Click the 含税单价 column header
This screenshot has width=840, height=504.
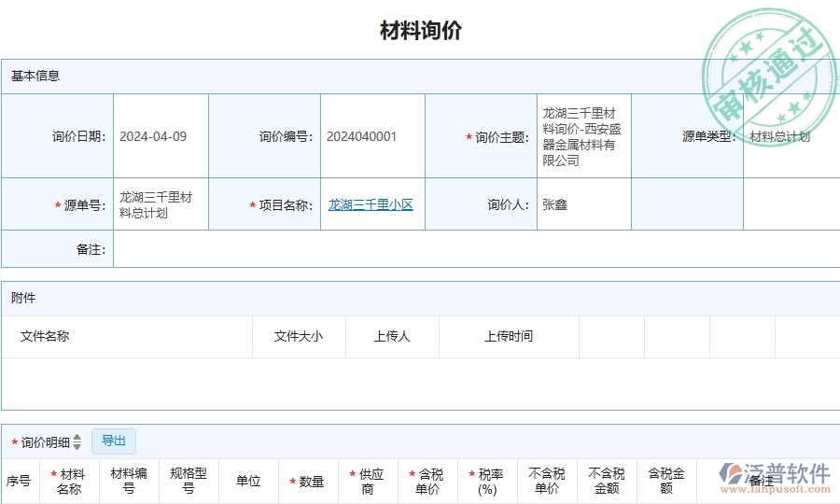[427, 482]
